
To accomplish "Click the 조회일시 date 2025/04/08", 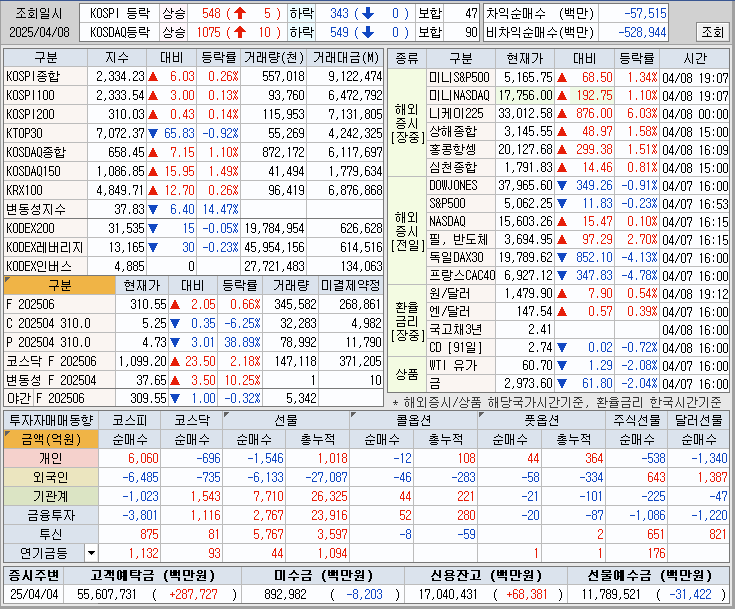I will click(39, 32).
